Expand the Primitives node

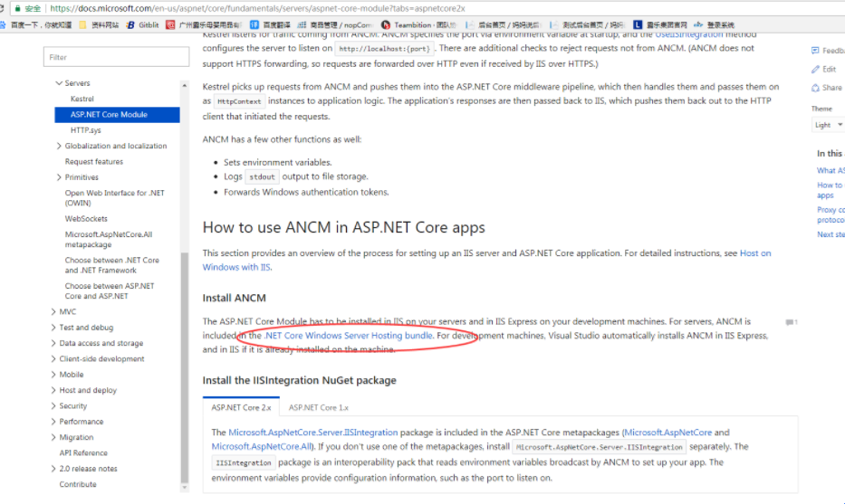(x=59, y=177)
